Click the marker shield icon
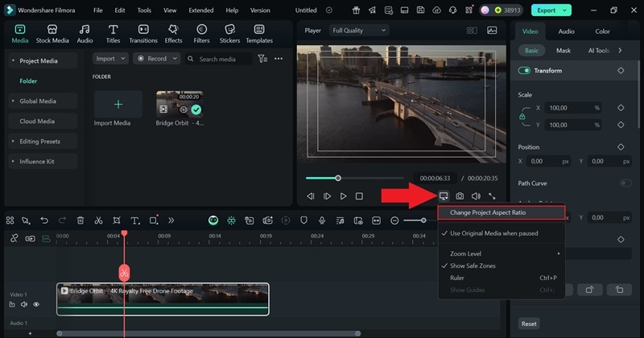 tap(303, 221)
